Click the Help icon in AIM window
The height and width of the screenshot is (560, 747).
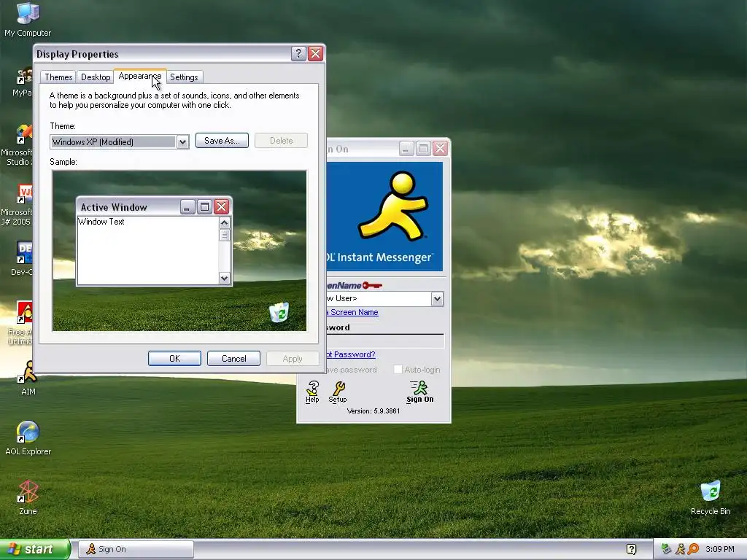coord(312,392)
